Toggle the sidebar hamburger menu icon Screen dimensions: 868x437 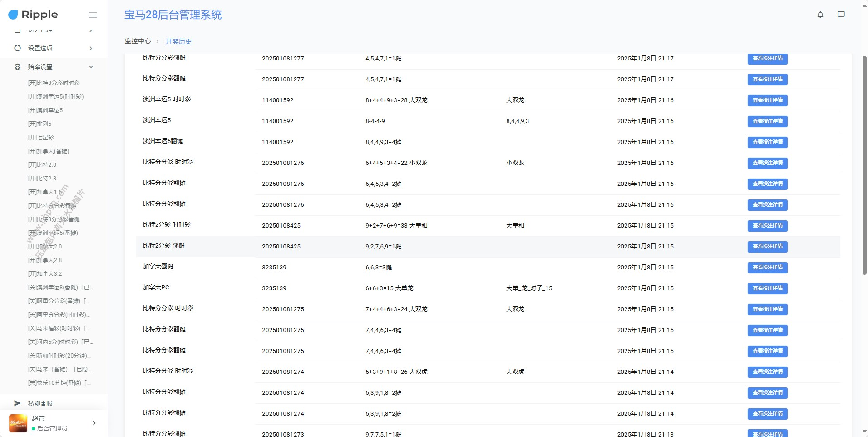pos(93,15)
